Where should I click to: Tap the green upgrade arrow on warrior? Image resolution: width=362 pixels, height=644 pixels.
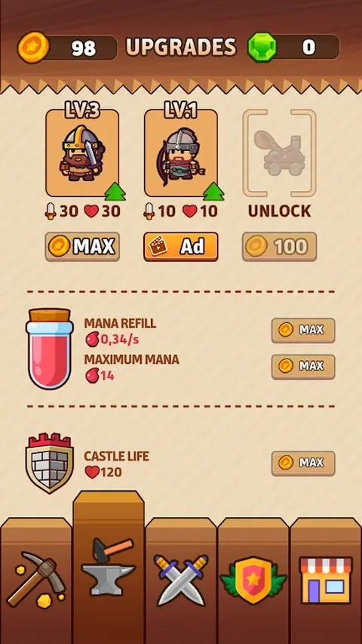[115, 192]
